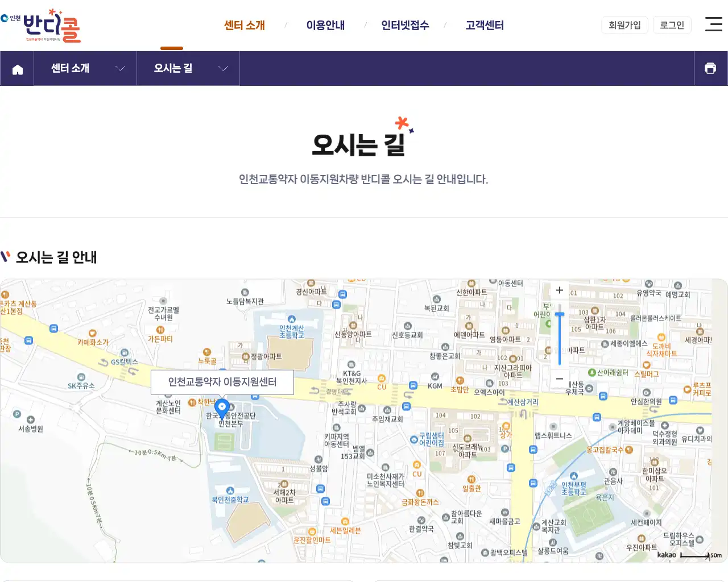
Task: Open the 센터 소개 top menu
Action: pos(245,25)
